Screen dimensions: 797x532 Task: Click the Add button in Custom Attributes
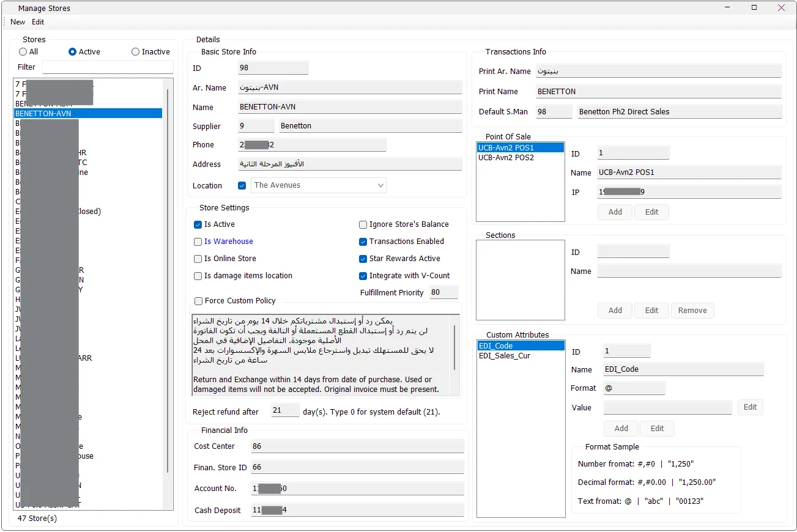[621, 429]
